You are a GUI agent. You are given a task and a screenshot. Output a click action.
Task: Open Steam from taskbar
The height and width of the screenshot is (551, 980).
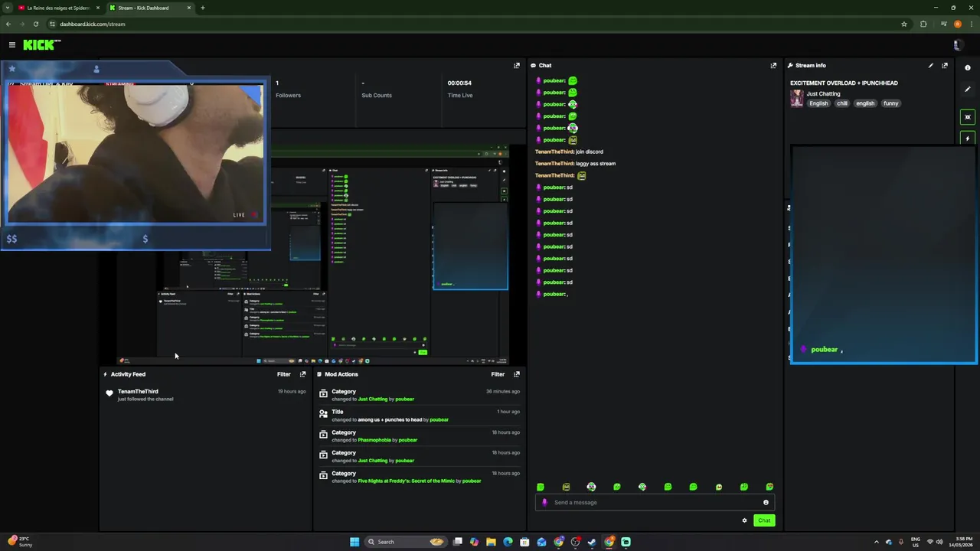[592, 542]
